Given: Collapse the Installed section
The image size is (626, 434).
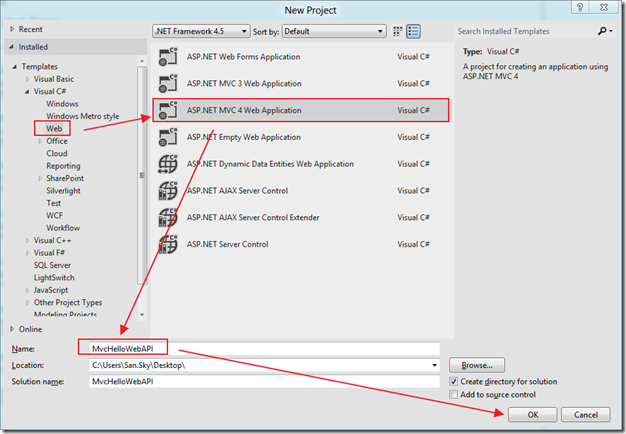Looking at the screenshot, I should coord(12,47).
